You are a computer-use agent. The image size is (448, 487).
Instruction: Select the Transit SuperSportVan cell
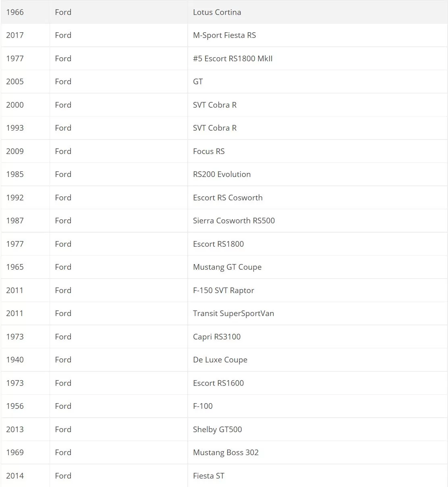(x=317, y=313)
